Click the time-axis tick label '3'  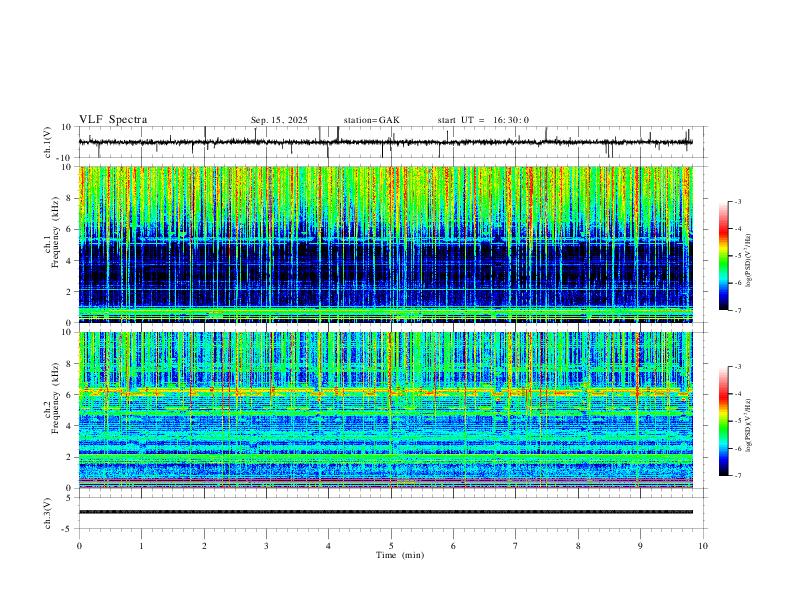click(x=266, y=546)
